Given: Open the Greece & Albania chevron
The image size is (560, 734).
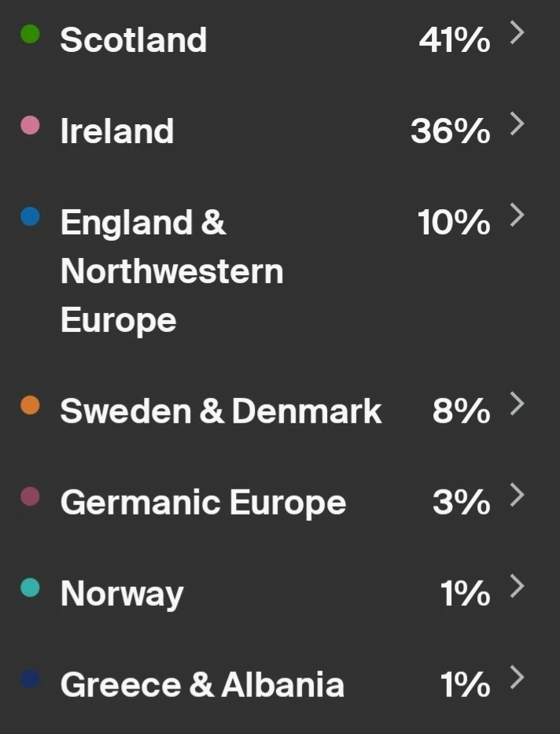Looking at the screenshot, I should tap(517, 677).
